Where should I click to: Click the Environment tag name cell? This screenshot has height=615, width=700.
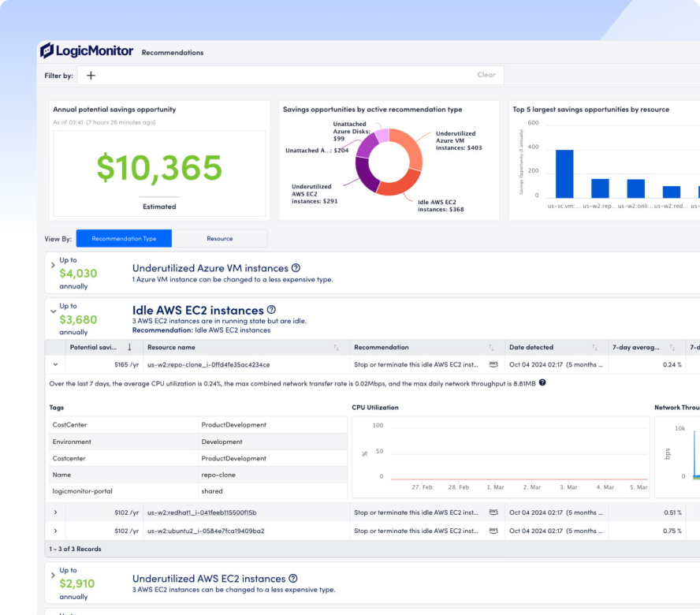tap(124, 442)
